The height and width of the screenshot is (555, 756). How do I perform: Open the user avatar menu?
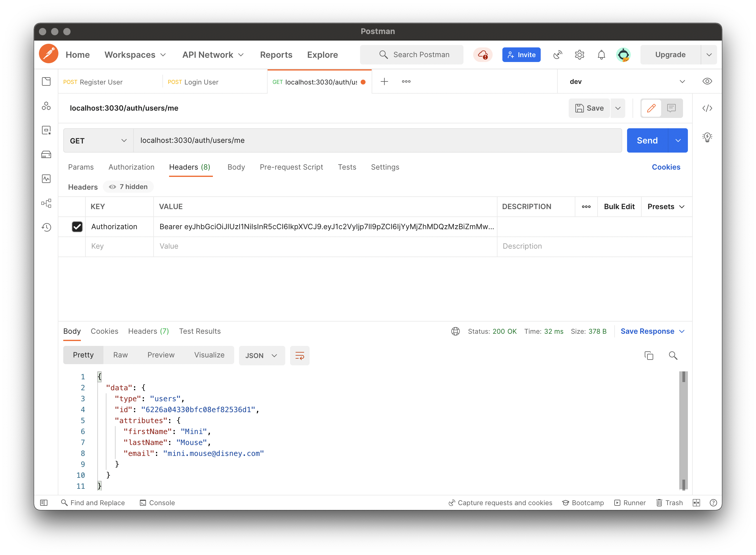pos(623,54)
